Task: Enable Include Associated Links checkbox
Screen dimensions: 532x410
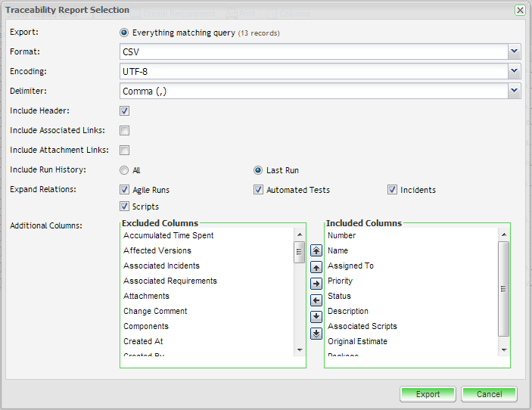Action: (x=125, y=131)
